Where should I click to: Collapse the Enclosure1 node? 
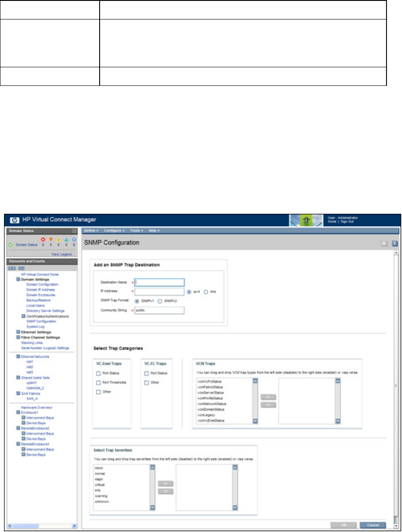pyautogui.click(x=18, y=412)
